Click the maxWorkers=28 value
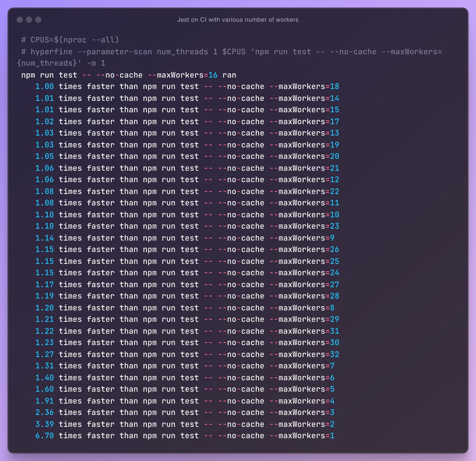The height and width of the screenshot is (461, 476). [x=334, y=296]
